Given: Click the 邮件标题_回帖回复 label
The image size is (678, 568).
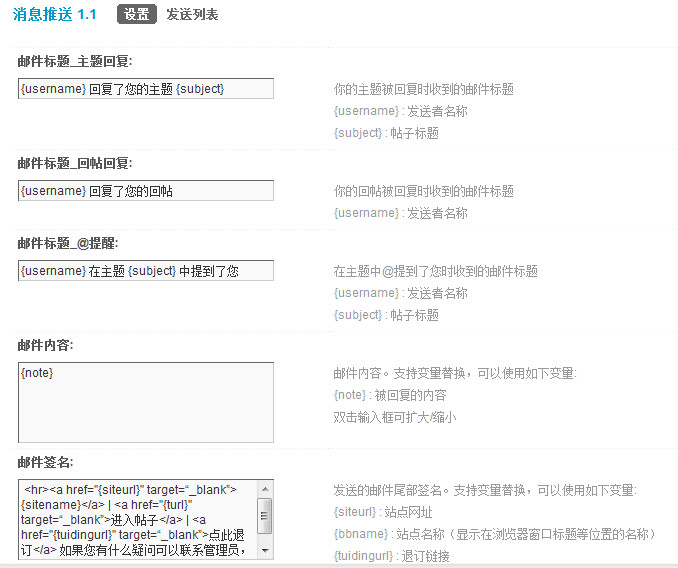Looking at the screenshot, I should tap(75, 163).
